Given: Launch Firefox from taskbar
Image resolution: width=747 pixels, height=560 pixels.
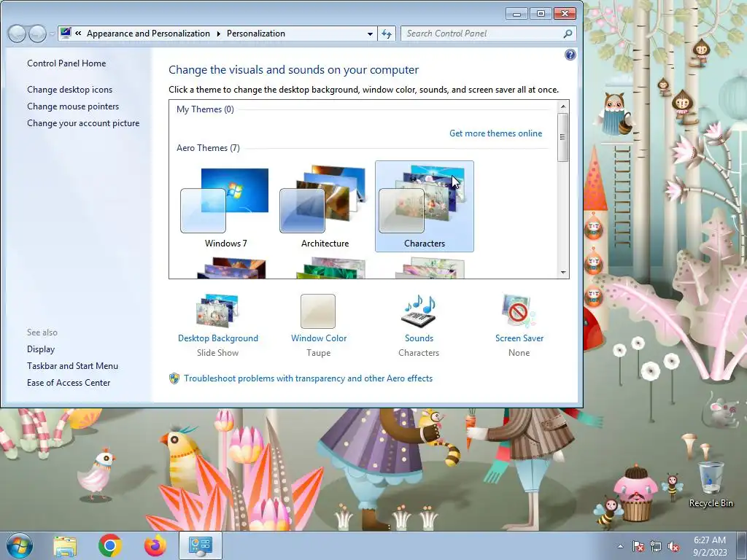Looking at the screenshot, I should [155, 545].
